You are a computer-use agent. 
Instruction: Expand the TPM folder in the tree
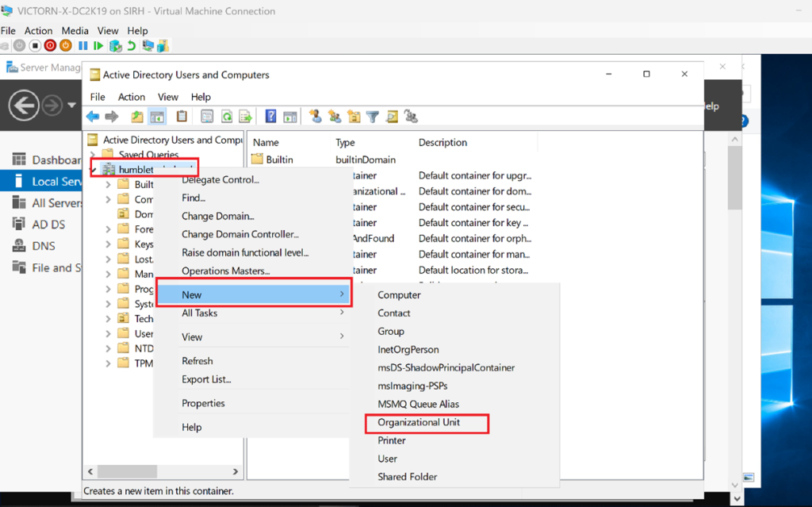(108, 363)
